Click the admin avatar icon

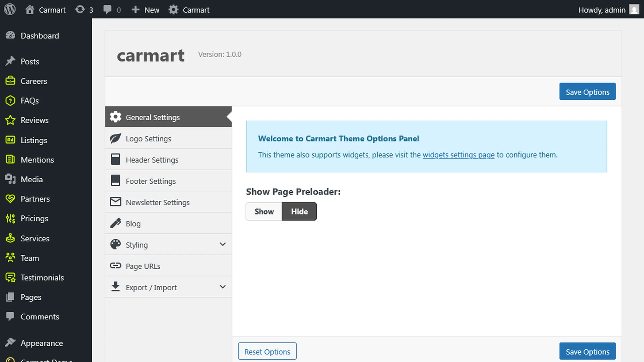634,10
